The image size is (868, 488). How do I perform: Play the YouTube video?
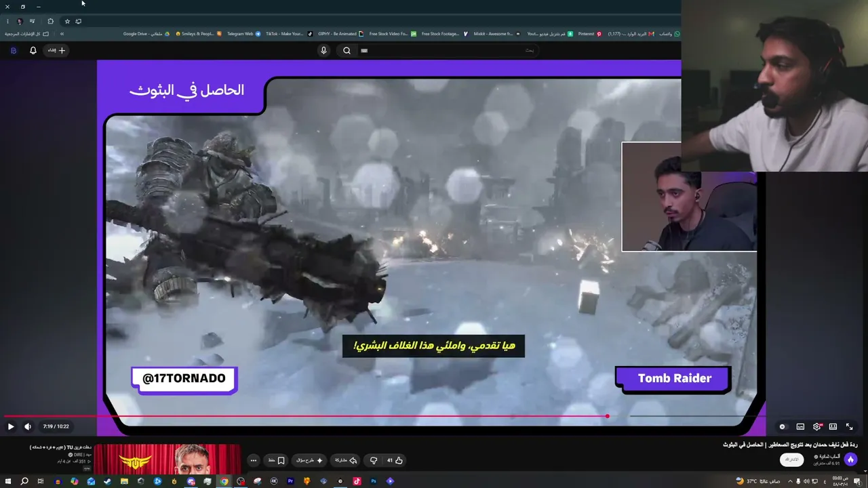(x=10, y=426)
